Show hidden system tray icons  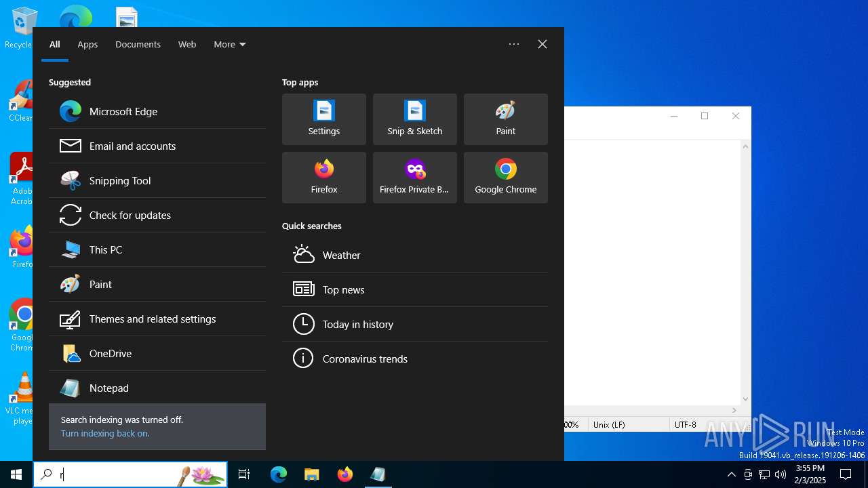731,474
